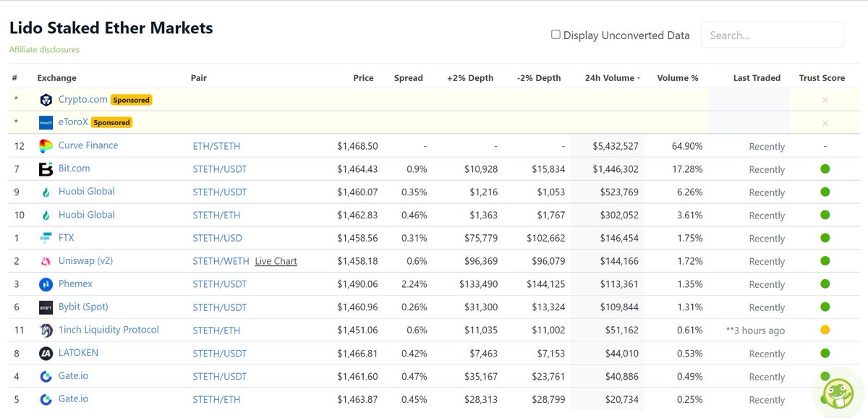Open STETH/ETH pair on 1inch row
Viewport: 868px width, 418px height.
(x=216, y=330)
